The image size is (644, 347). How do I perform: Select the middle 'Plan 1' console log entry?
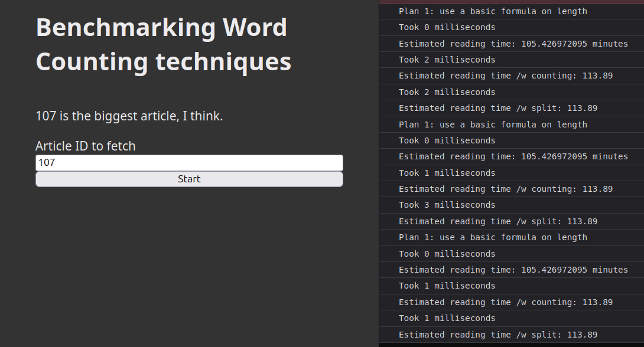click(493, 125)
